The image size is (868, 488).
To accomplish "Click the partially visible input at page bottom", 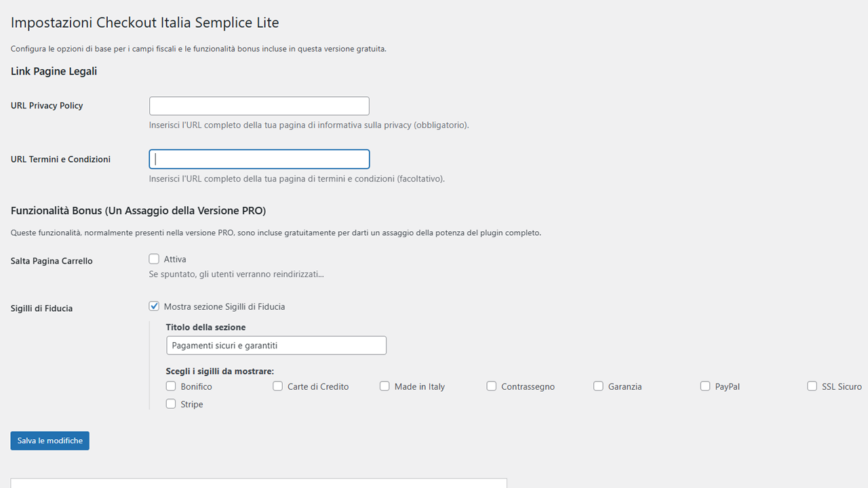I will point(259,483).
